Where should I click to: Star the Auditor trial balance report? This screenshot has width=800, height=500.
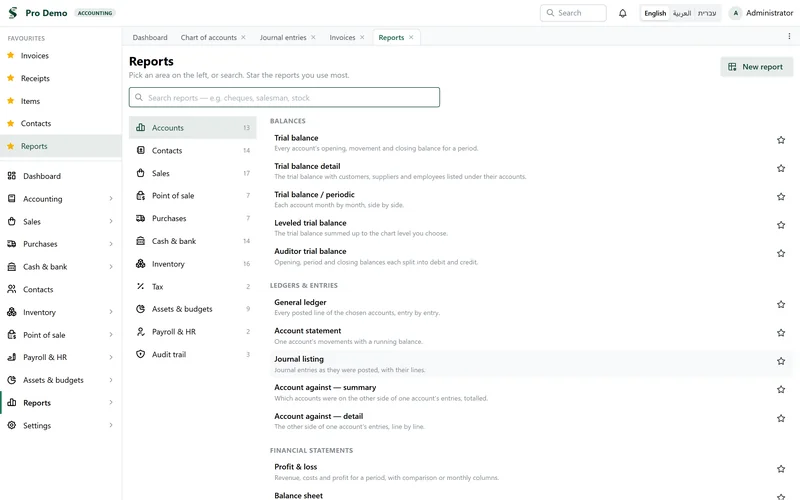click(x=781, y=253)
